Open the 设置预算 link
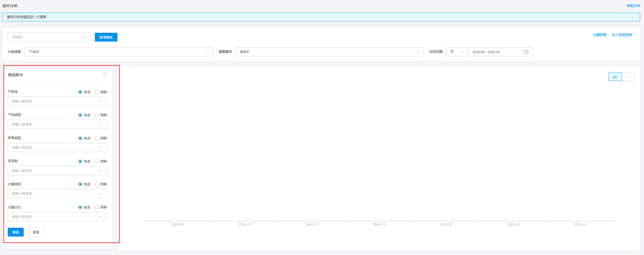 (600, 35)
